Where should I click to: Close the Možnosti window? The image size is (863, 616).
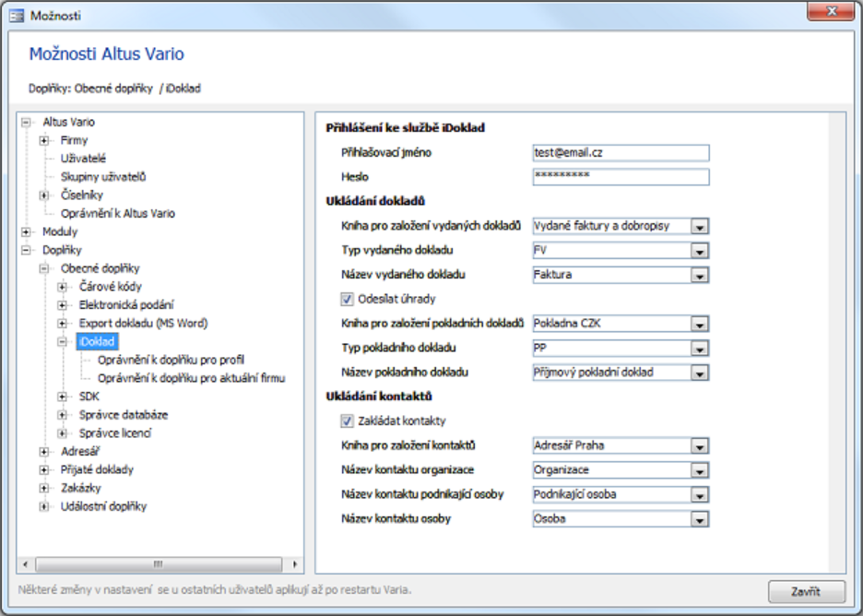point(831,11)
